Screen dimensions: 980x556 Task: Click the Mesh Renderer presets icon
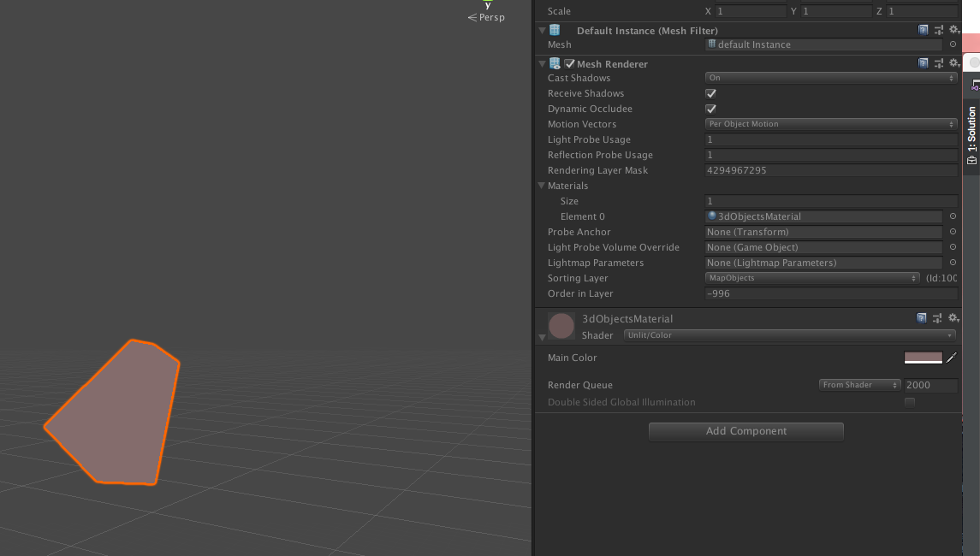938,62
